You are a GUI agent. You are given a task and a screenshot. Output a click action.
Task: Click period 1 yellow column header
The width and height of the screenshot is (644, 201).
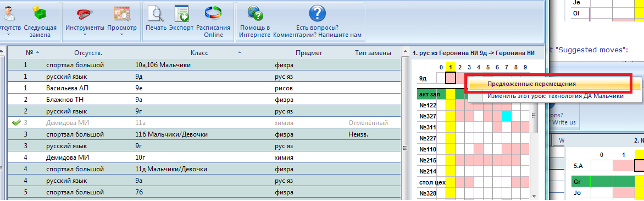(x=451, y=67)
